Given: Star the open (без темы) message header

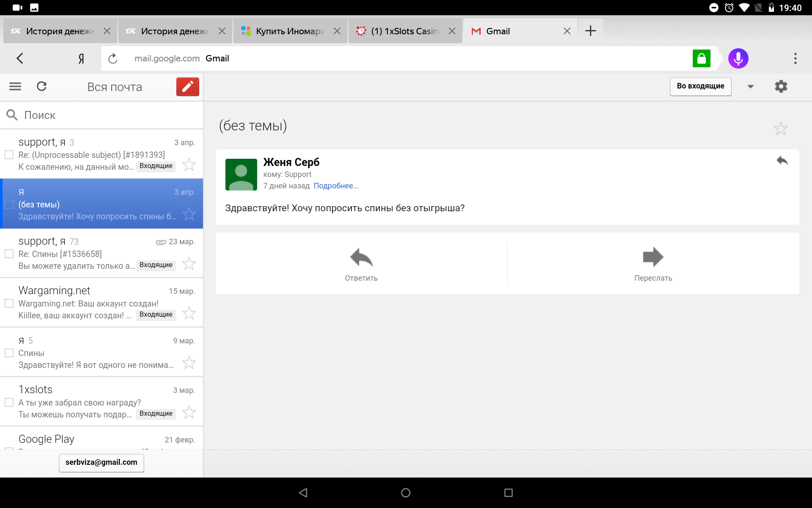Looking at the screenshot, I should tap(780, 128).
